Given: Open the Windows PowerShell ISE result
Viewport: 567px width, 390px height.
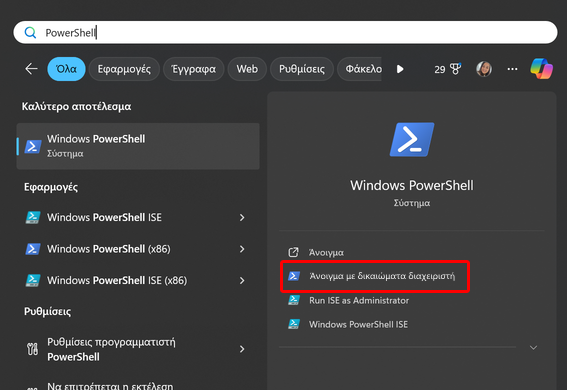Looking at the screenshot, I should [x=138, y=217].
